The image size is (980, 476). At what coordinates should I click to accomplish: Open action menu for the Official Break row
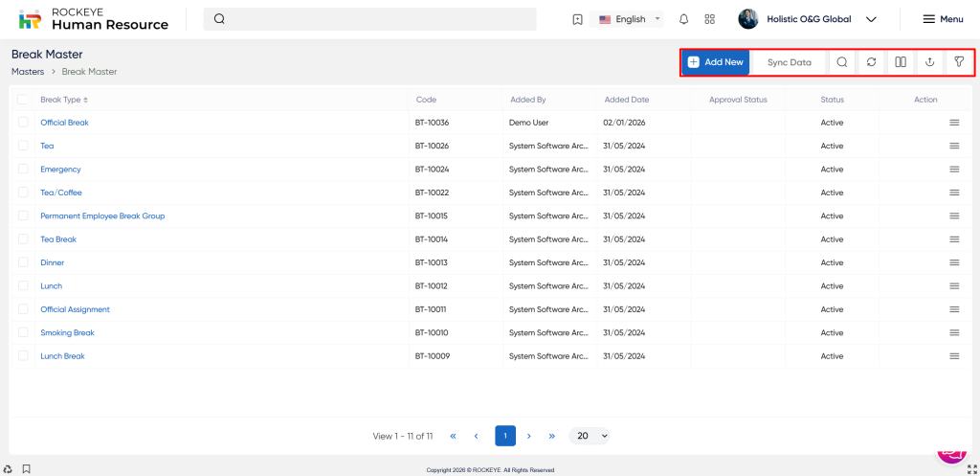pyautogui.click(x=953, y=123)
